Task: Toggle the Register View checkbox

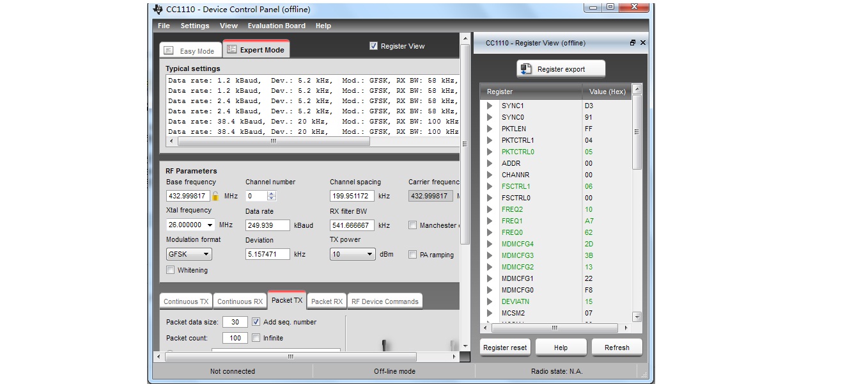Action: click(373, 45)
